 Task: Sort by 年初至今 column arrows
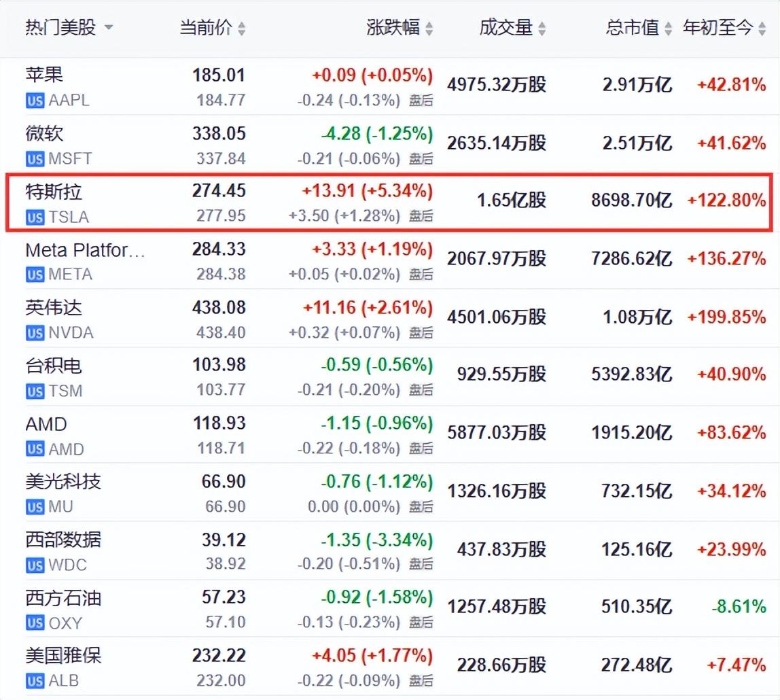click(x=762, y=29)
